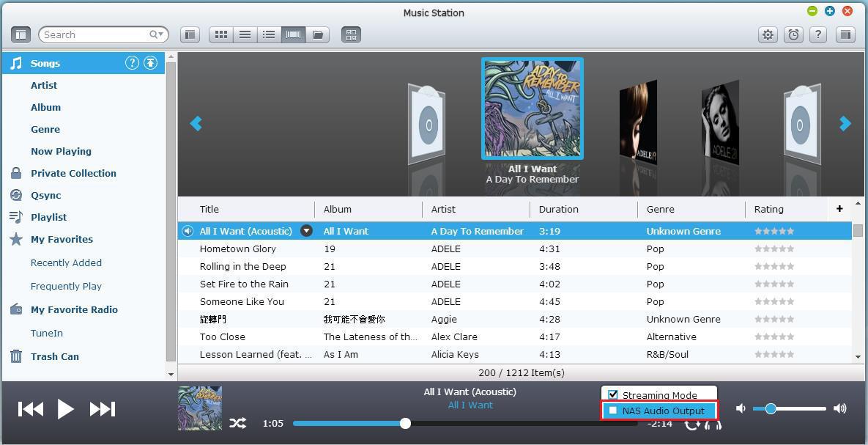Open Private Collection

coord(73,174)
